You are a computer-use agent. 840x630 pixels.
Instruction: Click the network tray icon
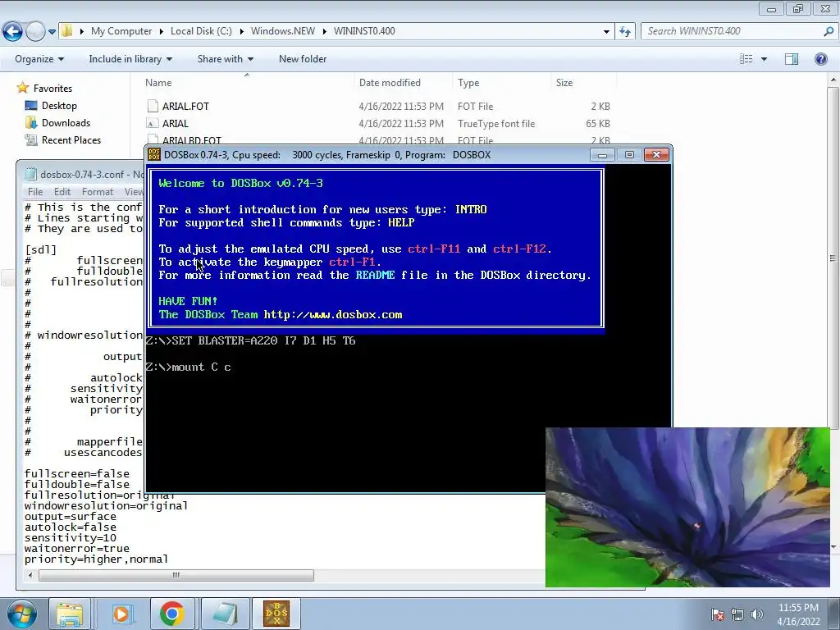pos(737,614)
